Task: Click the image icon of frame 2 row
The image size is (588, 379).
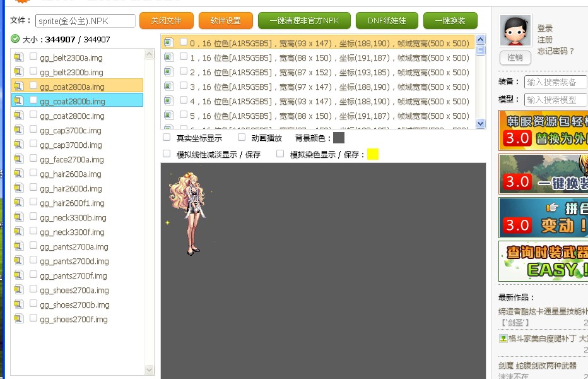Action: click(x=168, y=71)
